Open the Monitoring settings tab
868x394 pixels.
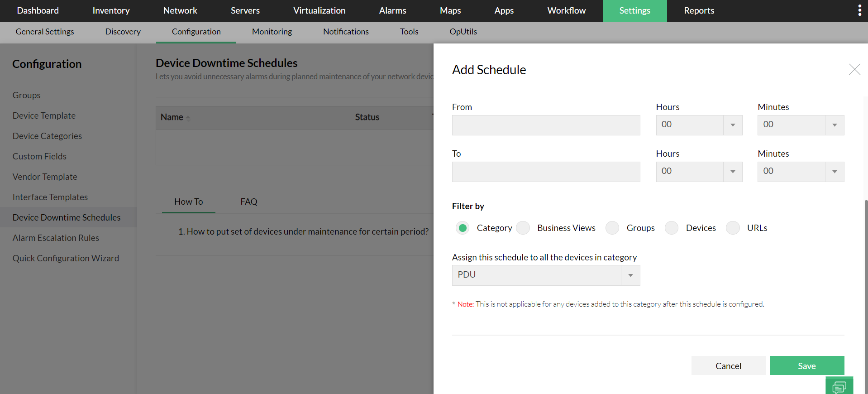(272, 32)
